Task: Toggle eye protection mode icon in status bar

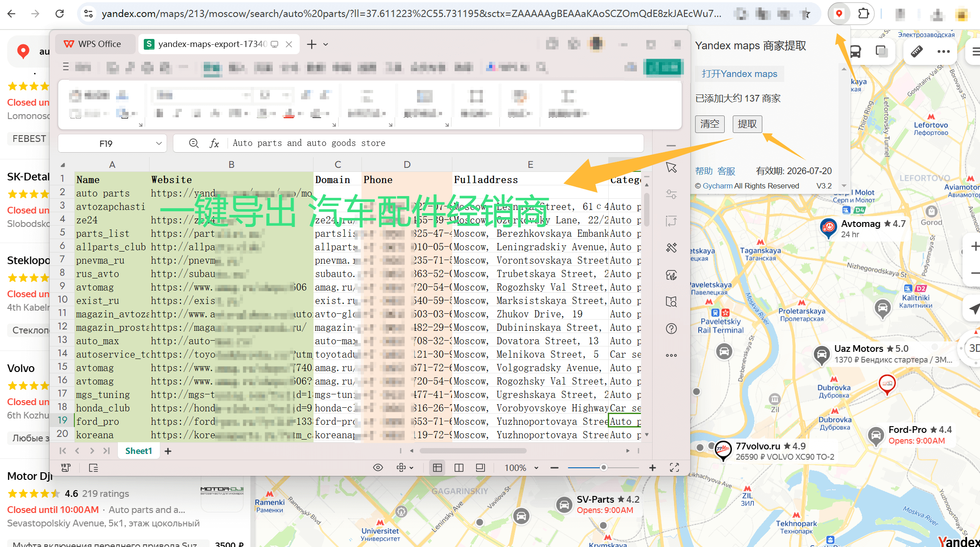Action: pos(378,468)
